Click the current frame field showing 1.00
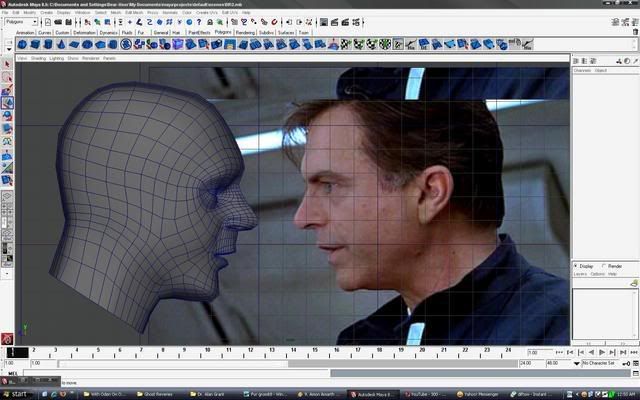Screen dimensions: 640x400 pyautogui.click(x=540, y=353)
